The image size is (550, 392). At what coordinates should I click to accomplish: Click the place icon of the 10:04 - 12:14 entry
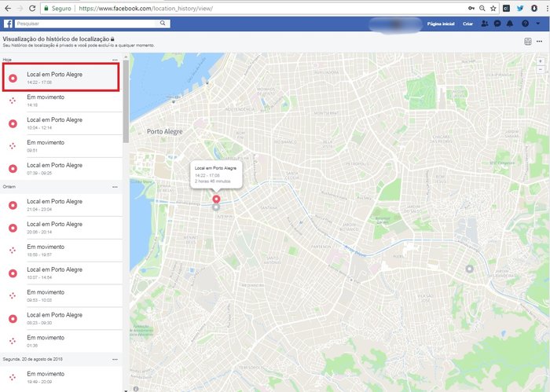pyautogui.click(x=13, y=123)
